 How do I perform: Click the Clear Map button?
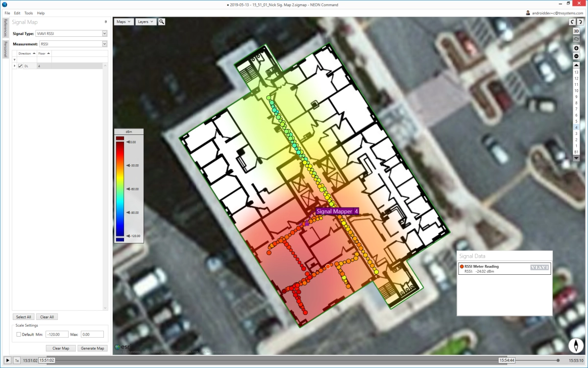click(61, 348)
